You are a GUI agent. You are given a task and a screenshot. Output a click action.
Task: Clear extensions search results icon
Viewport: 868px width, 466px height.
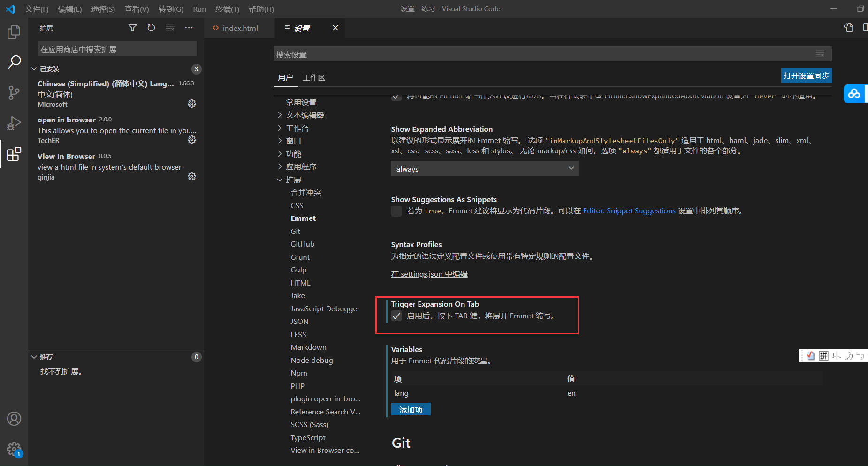click(x=170, y=28)
